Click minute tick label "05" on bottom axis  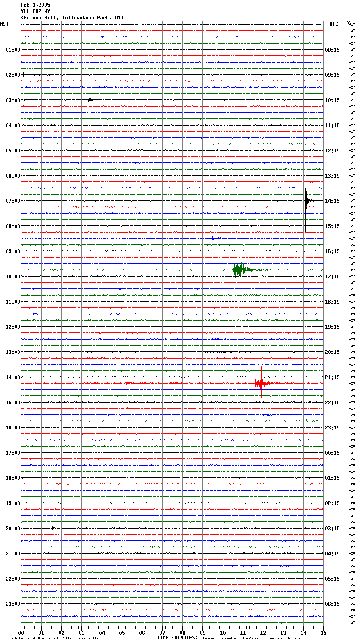coord(122,633)
